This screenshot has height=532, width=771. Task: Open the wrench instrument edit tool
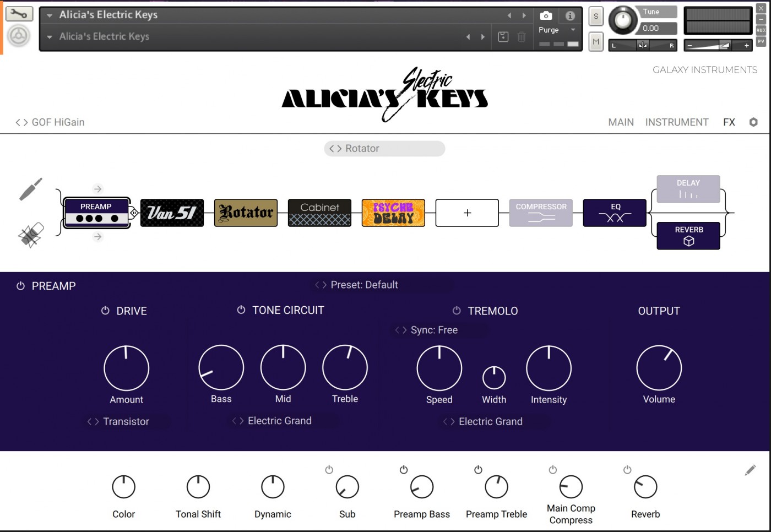[x=19, y=14]
